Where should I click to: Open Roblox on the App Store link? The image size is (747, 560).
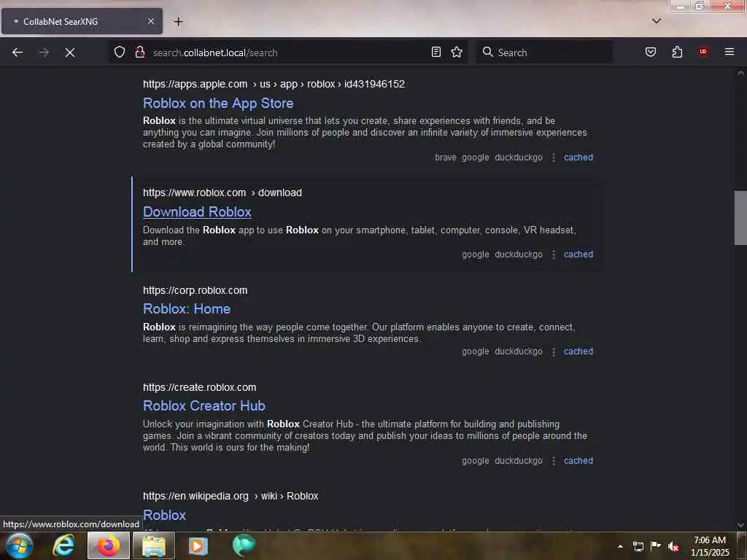coord(218,104)
